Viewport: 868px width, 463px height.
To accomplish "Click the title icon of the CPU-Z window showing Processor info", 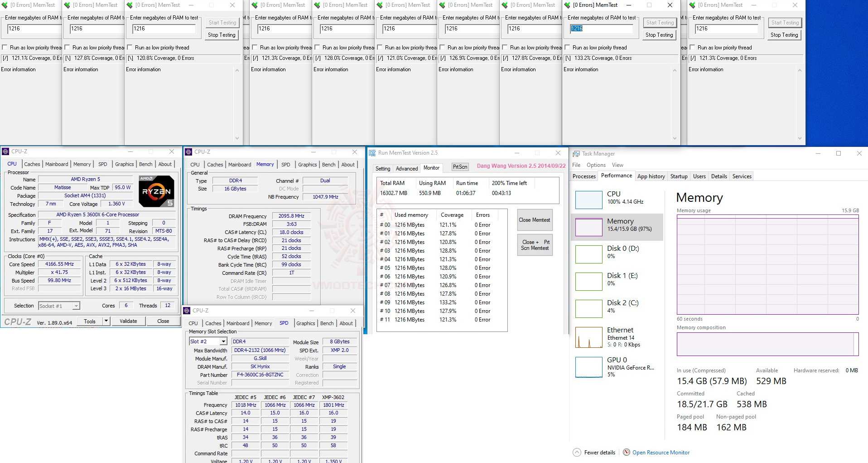I will point(5,151).
